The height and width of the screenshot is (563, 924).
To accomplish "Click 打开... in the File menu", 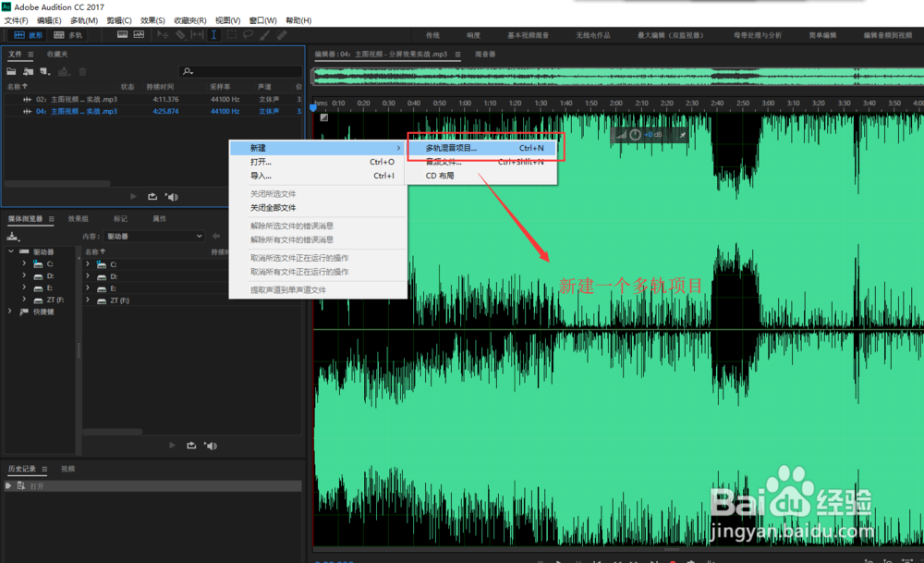I will click(x=318, y=162).
